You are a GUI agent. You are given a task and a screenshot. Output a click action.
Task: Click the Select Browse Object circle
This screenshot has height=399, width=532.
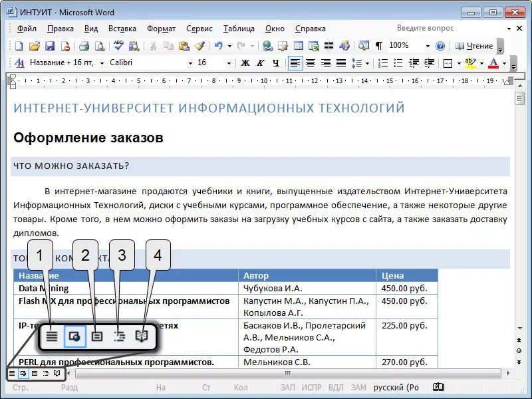pos(519,351)
